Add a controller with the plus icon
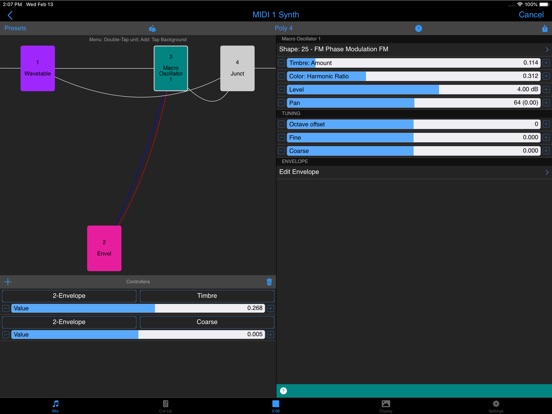This screenshot has width=552, height=414. 8,282
